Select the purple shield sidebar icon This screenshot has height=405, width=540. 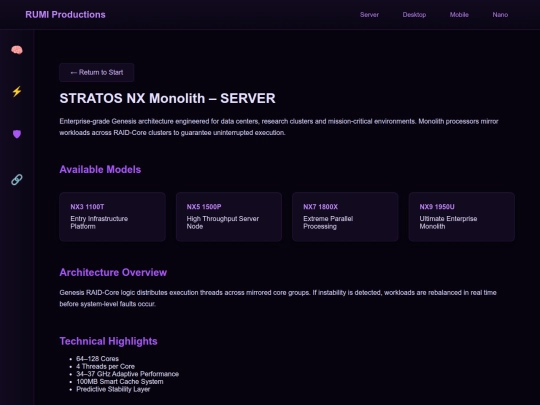click(x=17, y=134)
